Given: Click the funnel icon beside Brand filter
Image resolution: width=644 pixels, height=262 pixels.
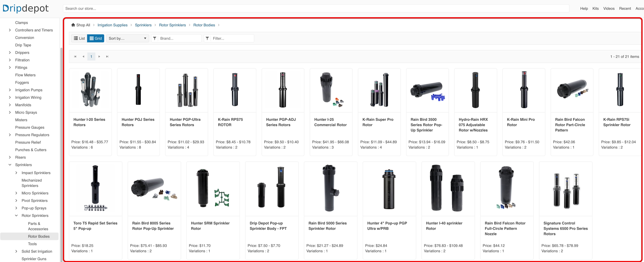Looking at the screenshot, I should click(x=155, y=38).
